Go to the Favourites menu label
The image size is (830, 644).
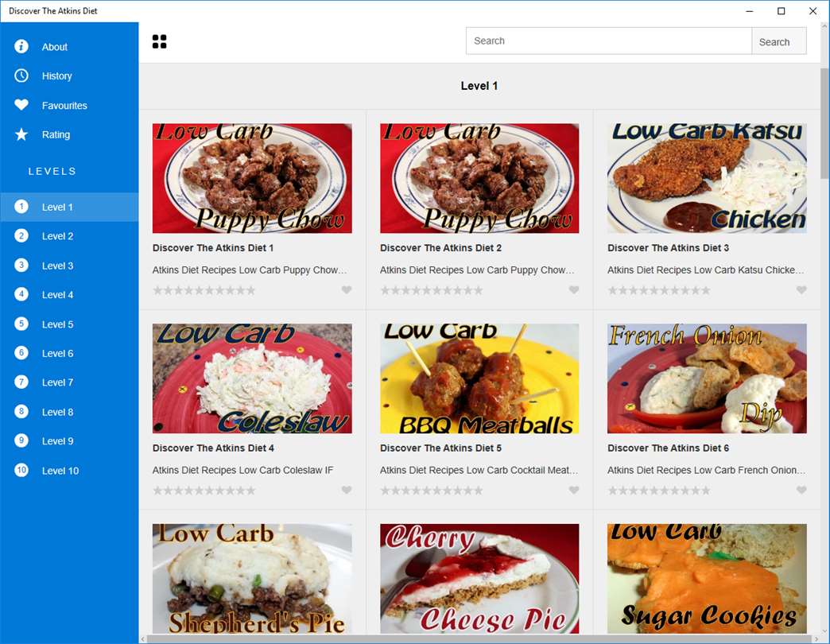(x=64, y=106)
